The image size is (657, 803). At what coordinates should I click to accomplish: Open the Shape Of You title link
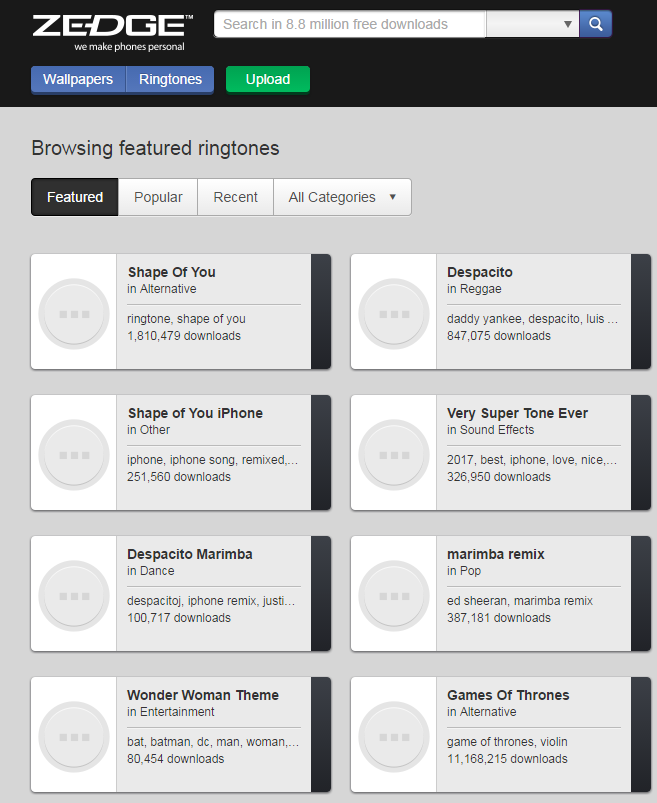(172, 272)
